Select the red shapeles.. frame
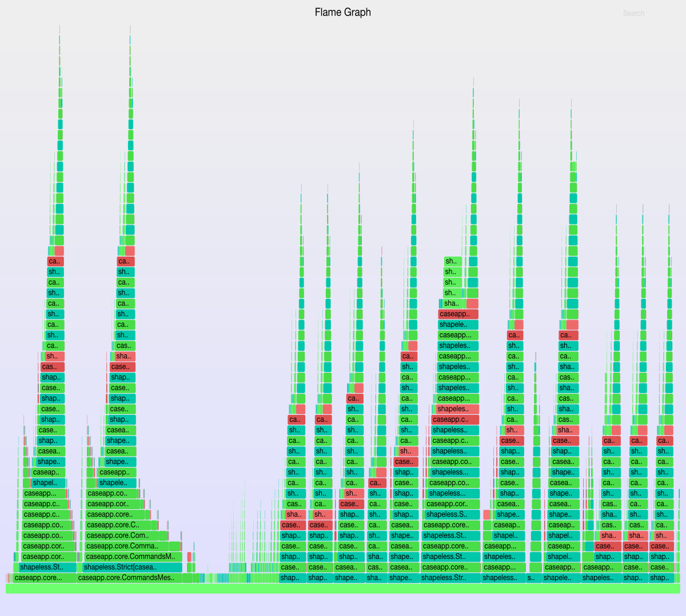The width and height of the screenshot is (686, 616). click(x=457, y=409)
